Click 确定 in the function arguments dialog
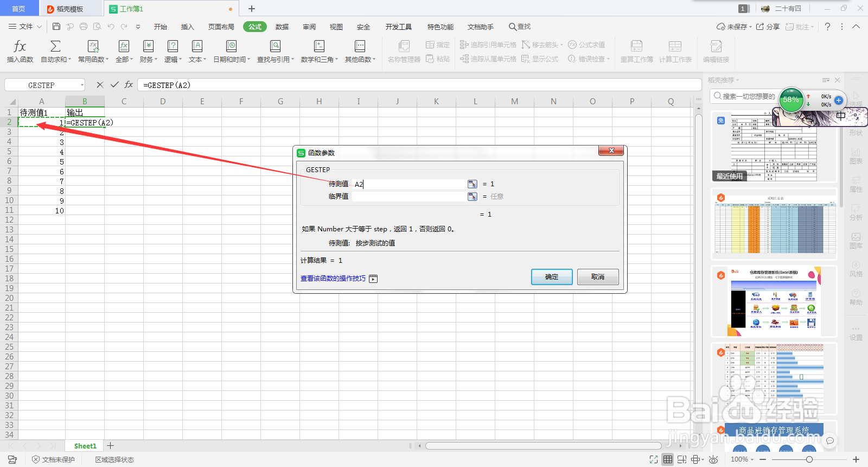Image resolution: width=868 pixels, height=467 pixels. coord(552,277)
